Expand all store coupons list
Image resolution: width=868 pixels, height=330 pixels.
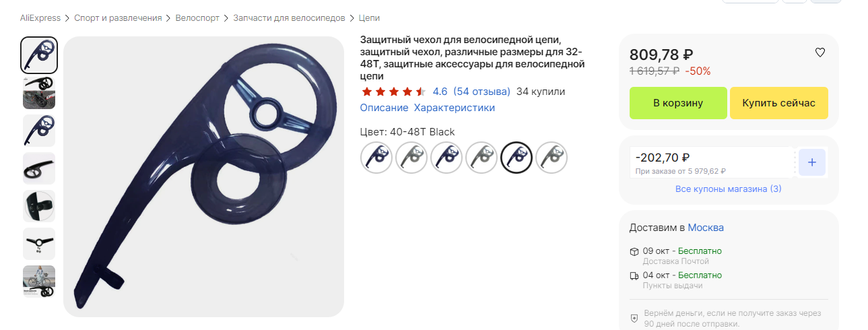729,189
